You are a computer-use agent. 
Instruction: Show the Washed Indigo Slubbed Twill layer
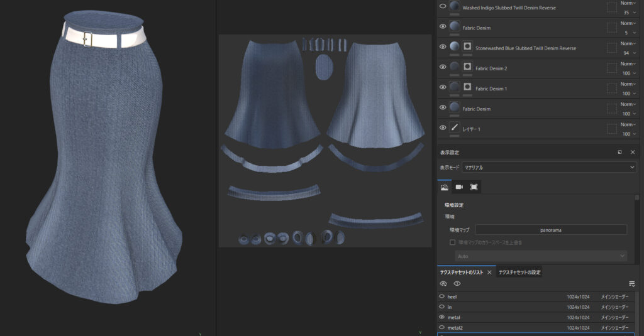pos(443,6)
